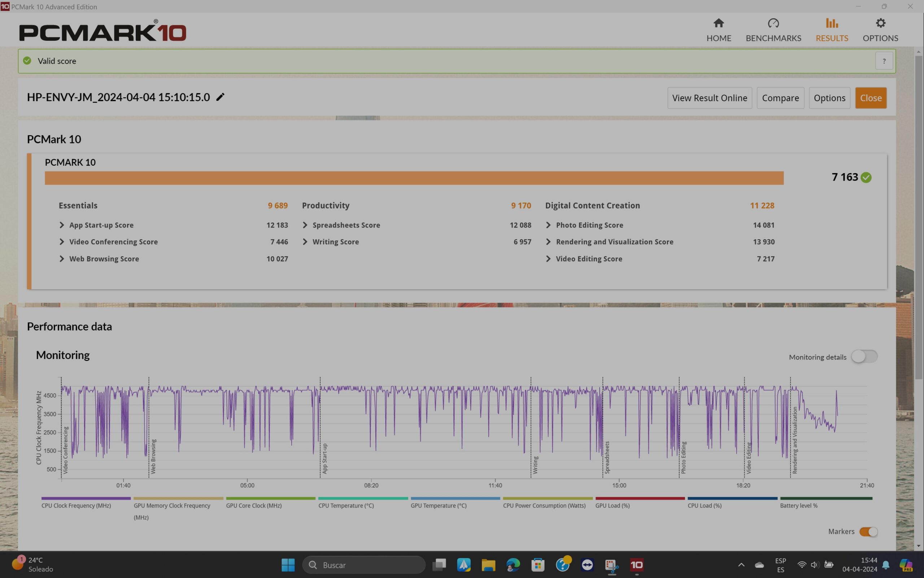Click the taskbar Buscar search box
This screenshot has height=578, width=924.
[363, 565]
